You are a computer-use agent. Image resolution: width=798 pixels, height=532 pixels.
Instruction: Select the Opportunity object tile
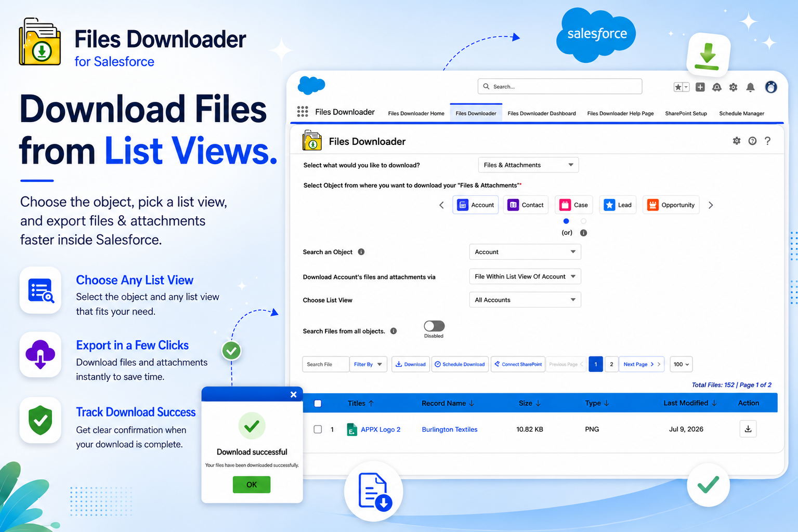click(671, 205)
